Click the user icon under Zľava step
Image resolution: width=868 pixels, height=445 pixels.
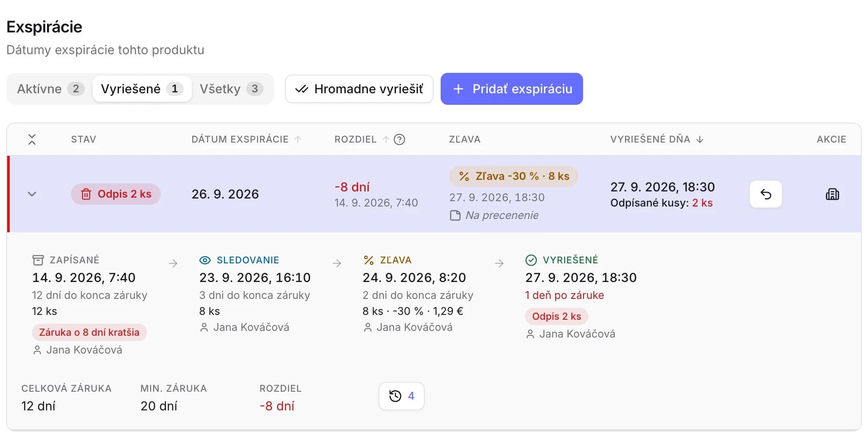[x=367, y=328]
